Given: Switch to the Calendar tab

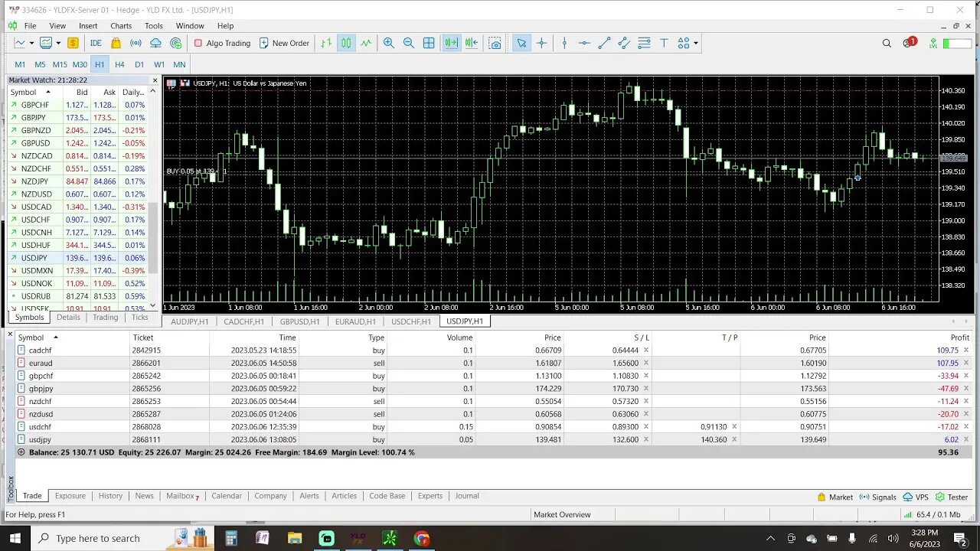Looking at the screenshot, I should pos(227,496).
